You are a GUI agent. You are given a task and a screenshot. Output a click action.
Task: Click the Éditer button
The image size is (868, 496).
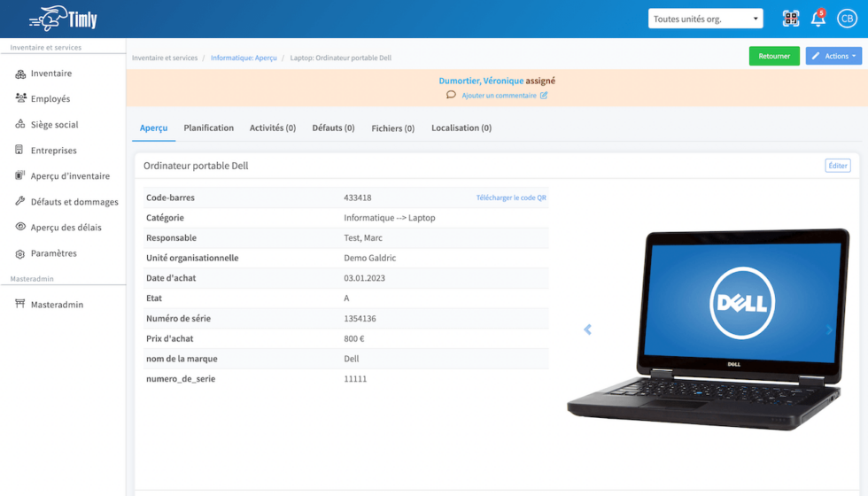pos(838,166)
